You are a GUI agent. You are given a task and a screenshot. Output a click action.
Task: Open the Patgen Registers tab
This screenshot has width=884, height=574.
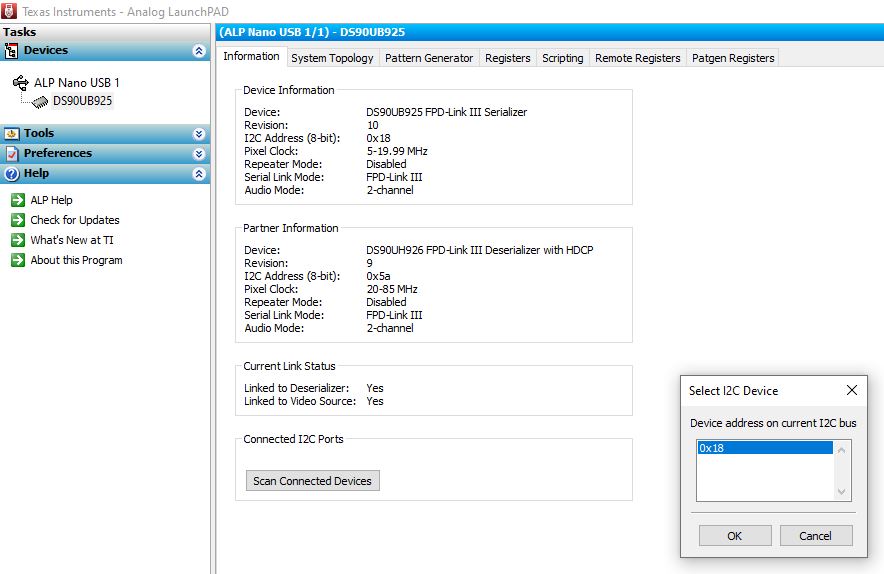coord(733,58)
